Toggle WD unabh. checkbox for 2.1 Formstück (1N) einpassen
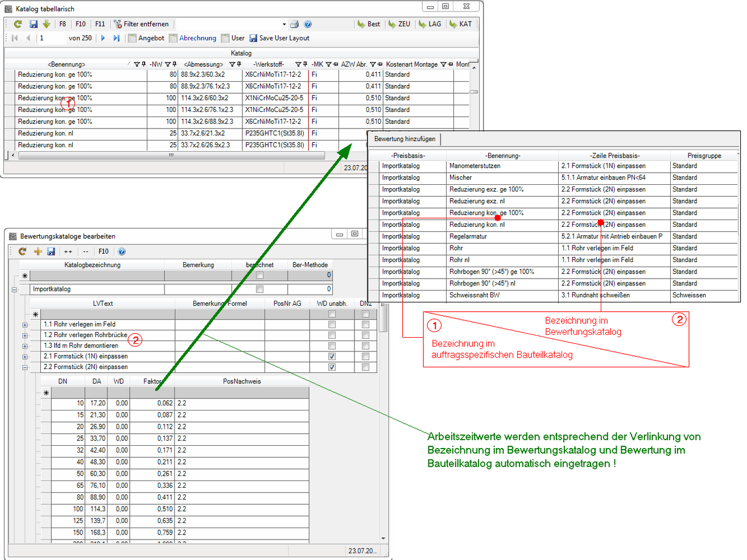Screen dimensions: 747x560 332,356
